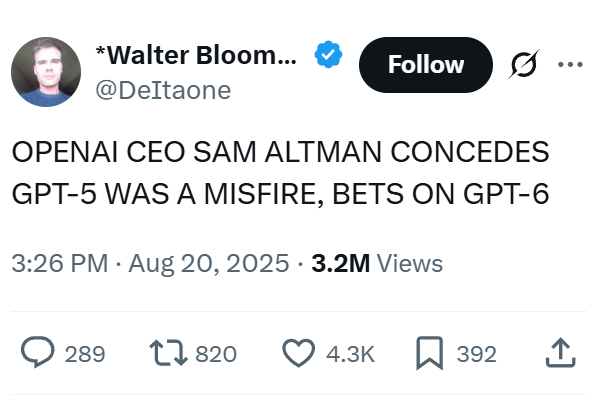Open Walter Bloomberg's profile picture
The height and width of the screenshot is (406, 601).
point(46,72)
